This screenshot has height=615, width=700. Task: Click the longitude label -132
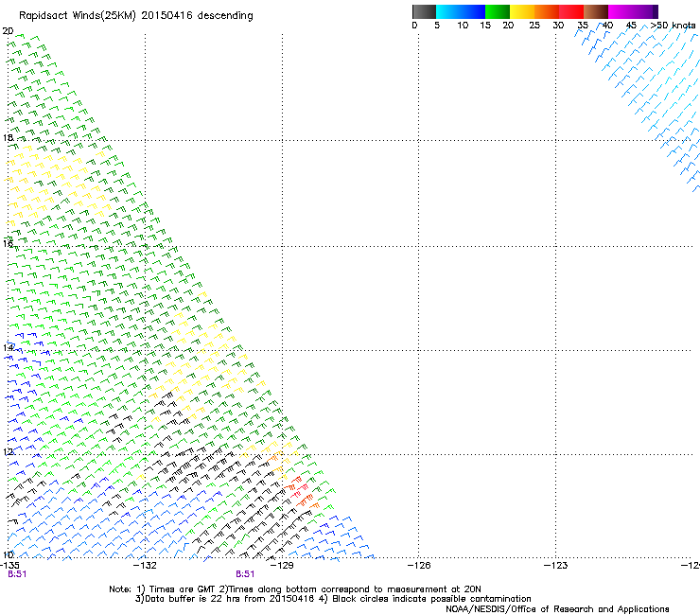pos(145,566)
